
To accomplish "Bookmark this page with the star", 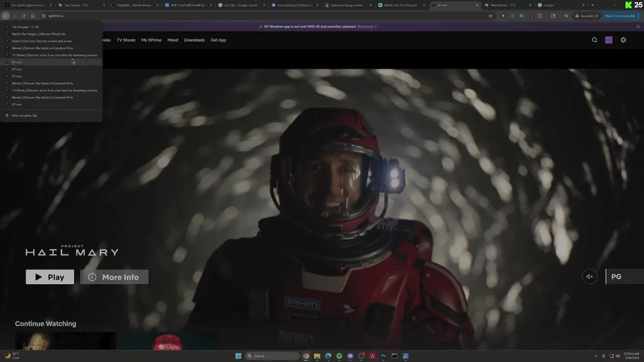I will (x=491, y=16).
